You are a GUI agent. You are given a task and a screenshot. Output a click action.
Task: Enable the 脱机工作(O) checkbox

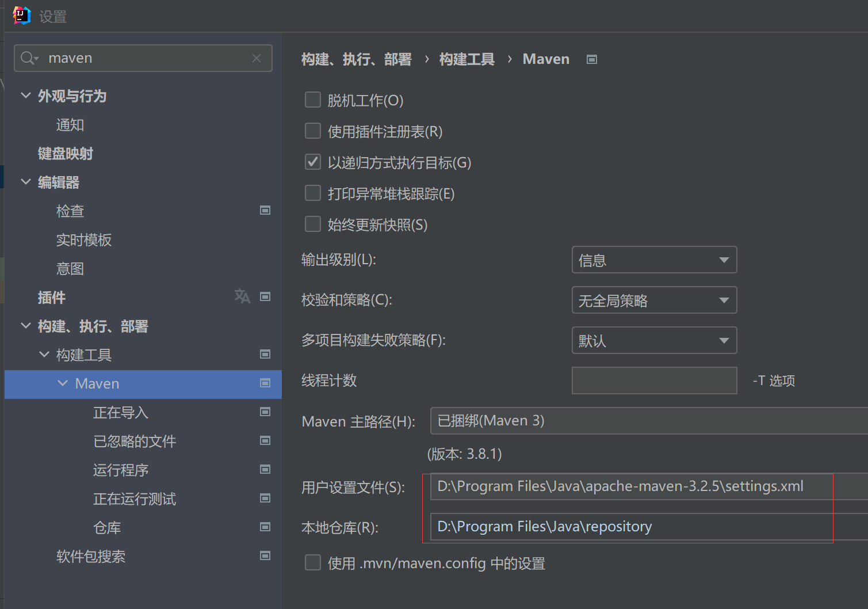coord(313,100)
